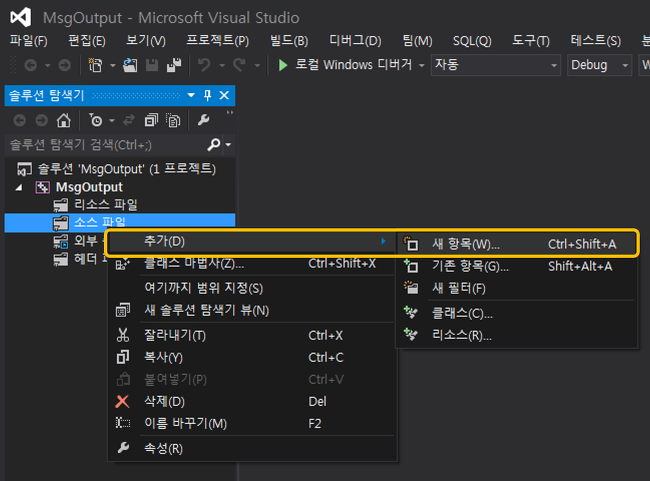The height and width of the screenshot is (481, 650).
Task: Open the redo history dropdown arrow
Action: click(x=257, y=65)
